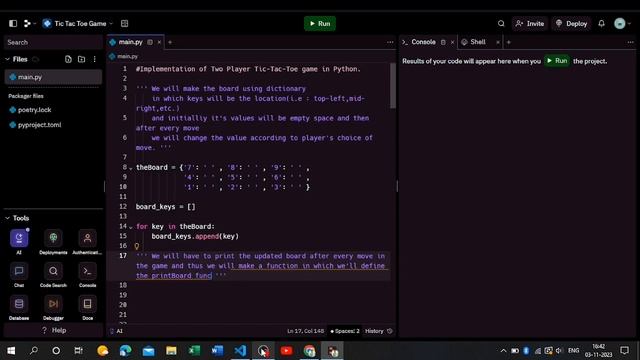Viewport: 640px width, 360px height.
Task: Create a new folder icon
Action: 82,59
